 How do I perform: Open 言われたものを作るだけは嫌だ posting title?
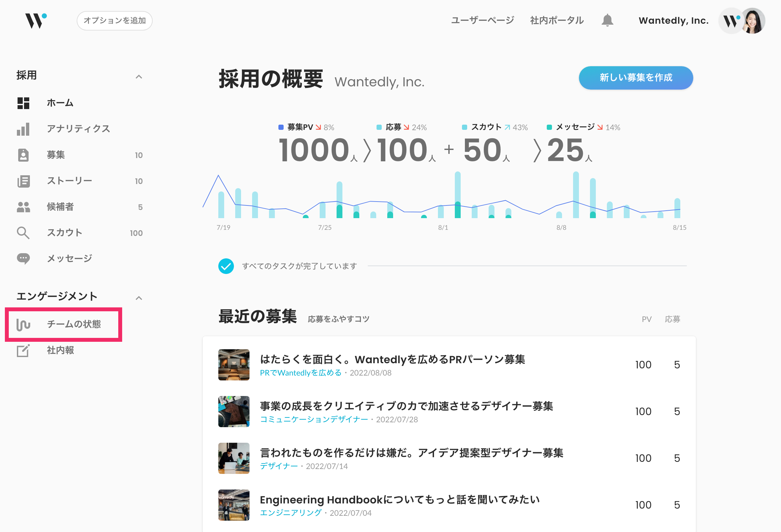[x=412, y=453]
